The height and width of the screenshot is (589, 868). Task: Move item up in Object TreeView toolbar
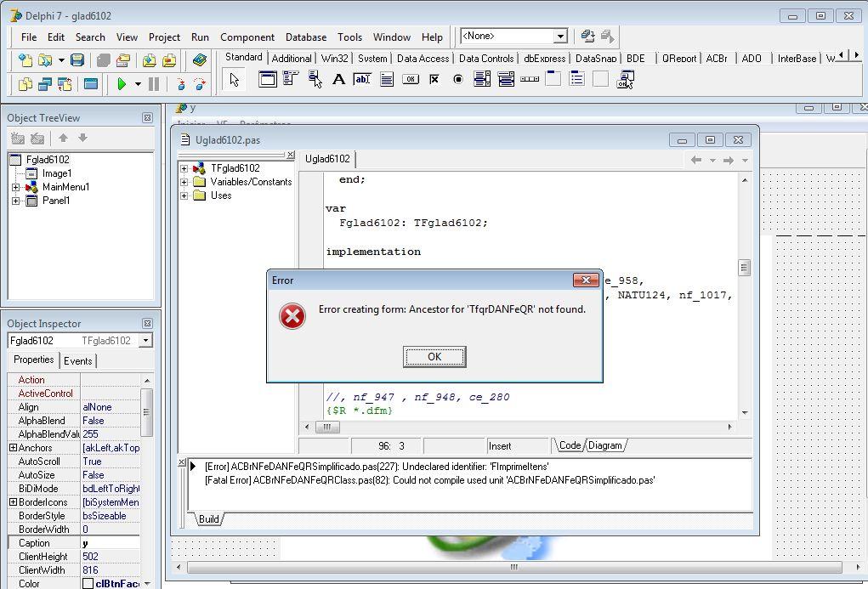coord(63,138)
